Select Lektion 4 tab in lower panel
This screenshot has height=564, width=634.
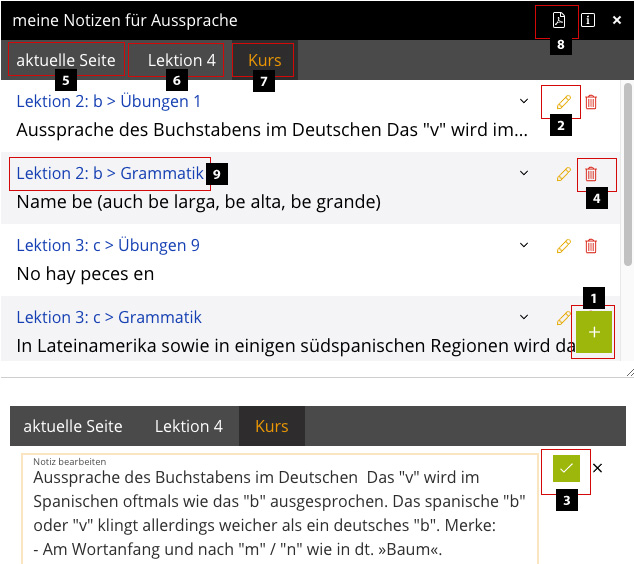(x=189, y=426)
